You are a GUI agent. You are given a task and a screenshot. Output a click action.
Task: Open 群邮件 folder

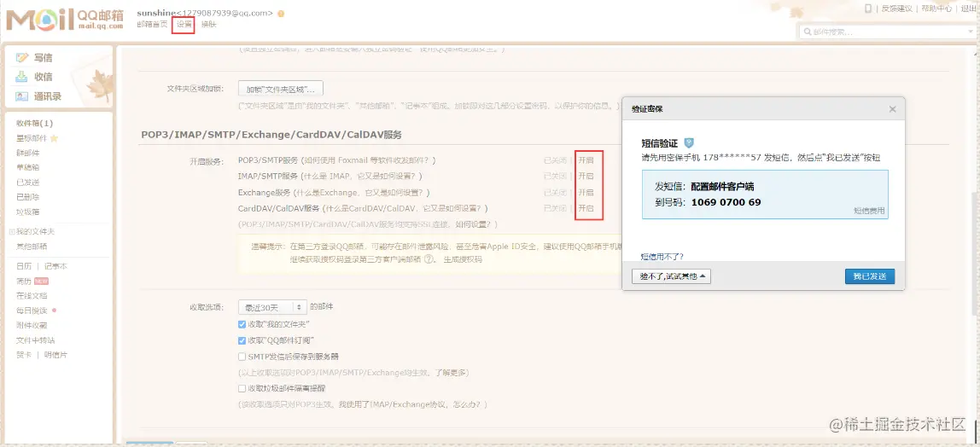[27, 153]
